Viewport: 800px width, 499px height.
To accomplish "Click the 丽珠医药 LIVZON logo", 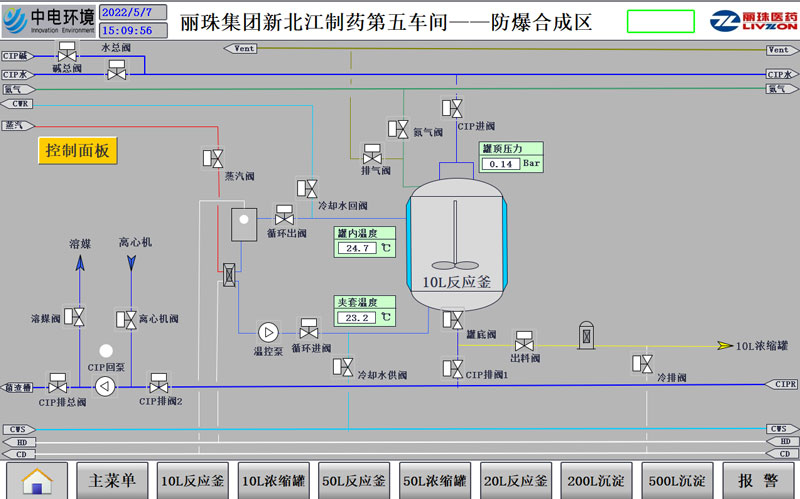I will [753, 21].
